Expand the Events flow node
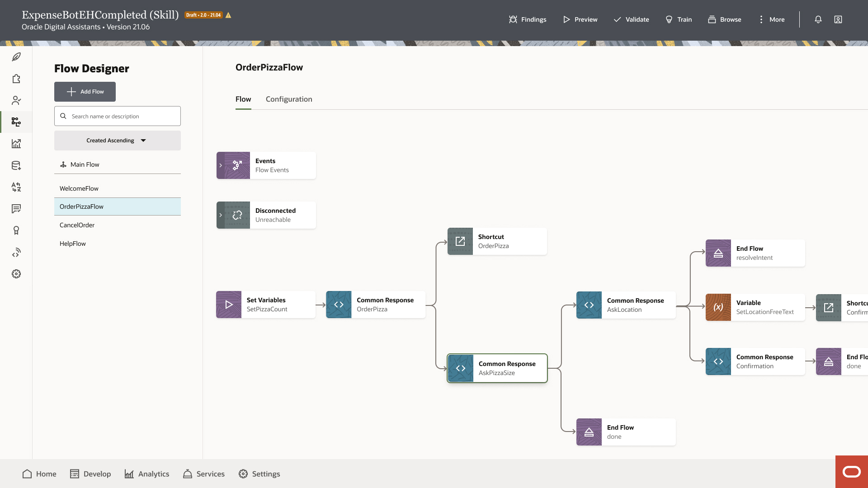Image resolution: width=868 pixels, height=488 pixels. (221, 165)
